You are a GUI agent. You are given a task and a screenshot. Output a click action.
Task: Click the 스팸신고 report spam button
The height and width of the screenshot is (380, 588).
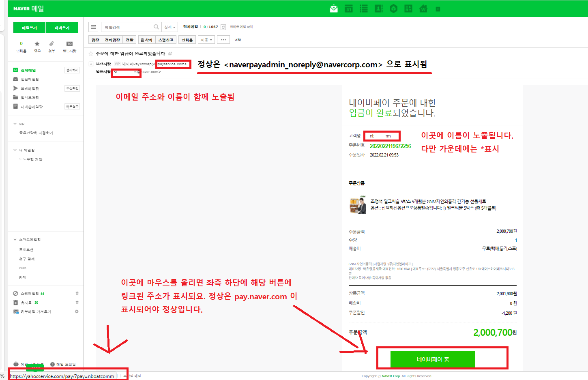(166, 40)
